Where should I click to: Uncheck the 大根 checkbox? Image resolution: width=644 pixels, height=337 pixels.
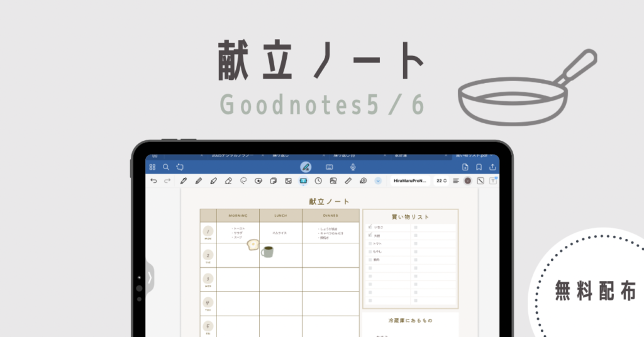pyautogui.click(x=370, y=235)
